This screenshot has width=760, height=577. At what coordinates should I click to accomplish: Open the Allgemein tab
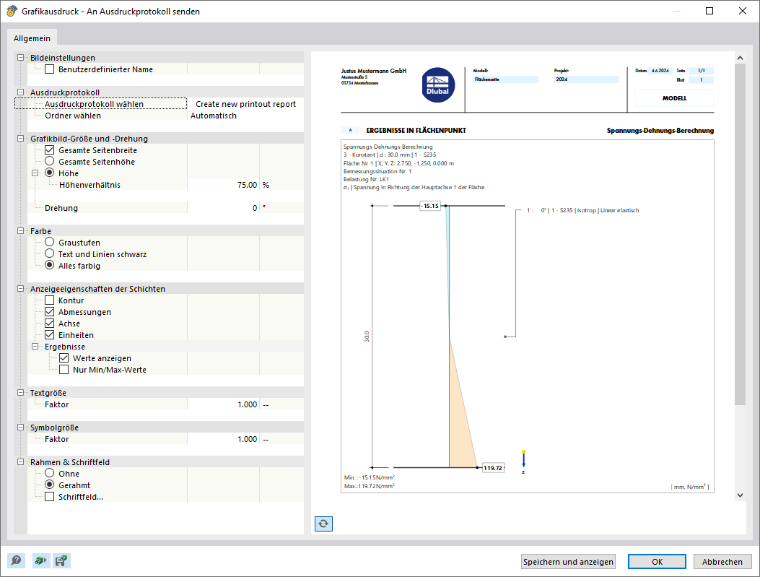(32, 38)
